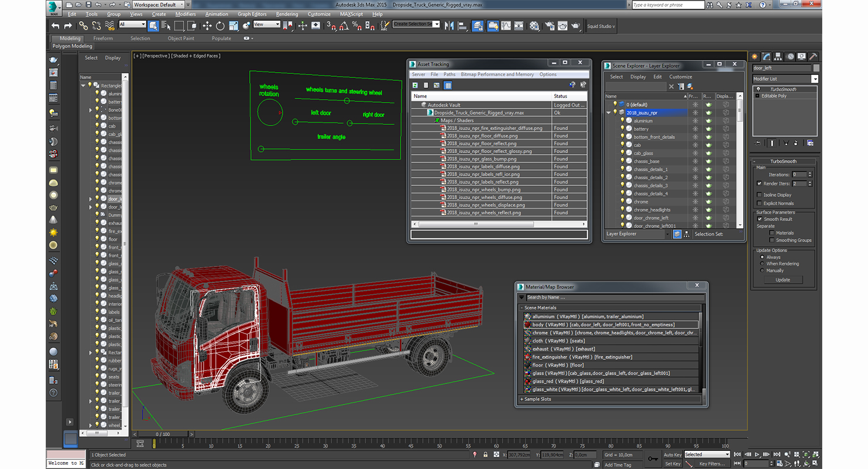The height and width of the screenshot is (469, 868).
Task: Open the Rendering menu
Action: tap(287, 14)
